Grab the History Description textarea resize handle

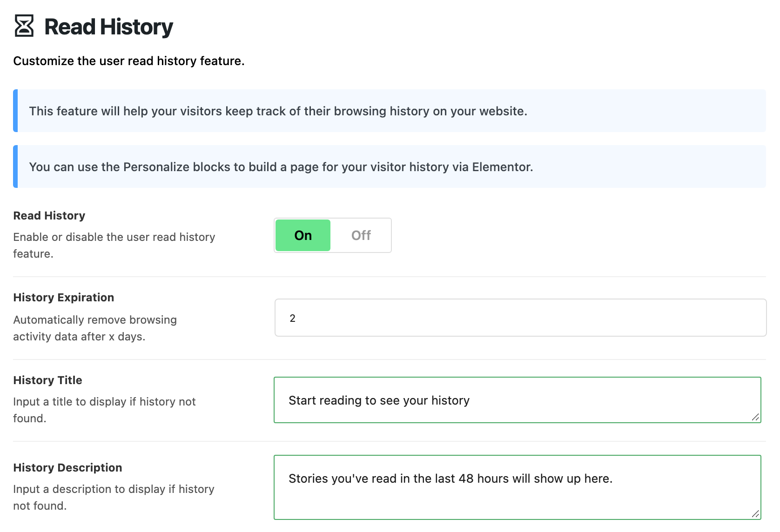[756, 514]
